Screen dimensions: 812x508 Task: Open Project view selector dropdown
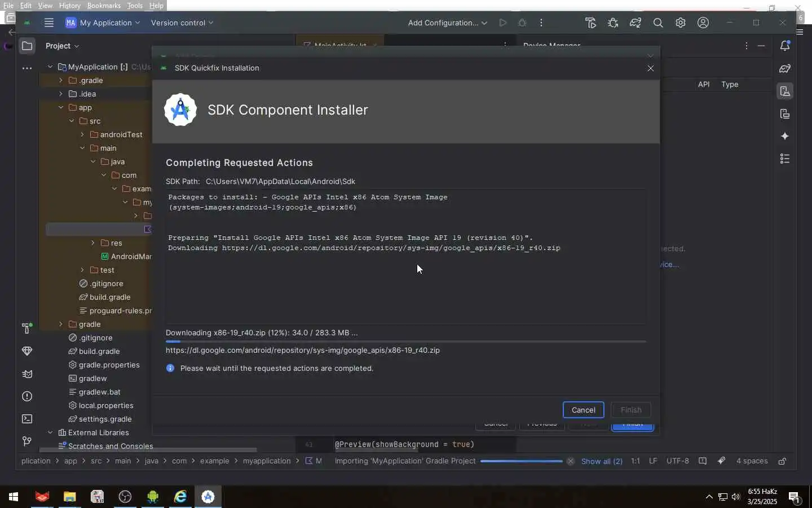click(x=62, y=46)
